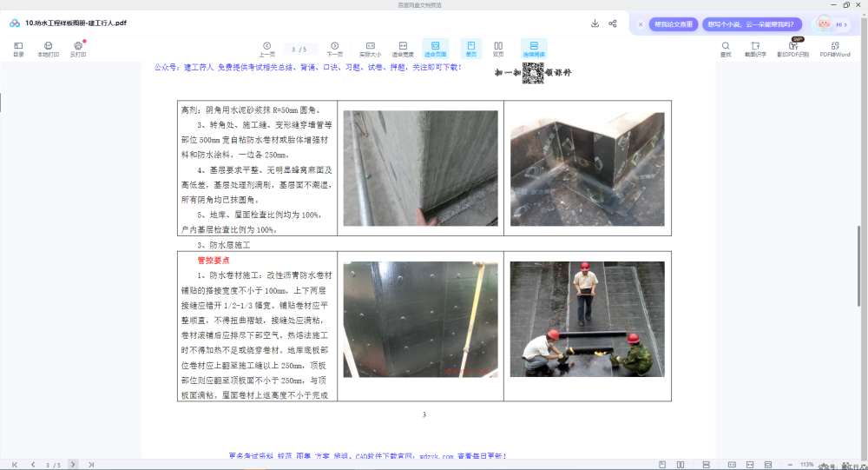Viewport: 868px width, 470px height.
Task: Click the blue 公众号 header line
Action: coord(308,67)
